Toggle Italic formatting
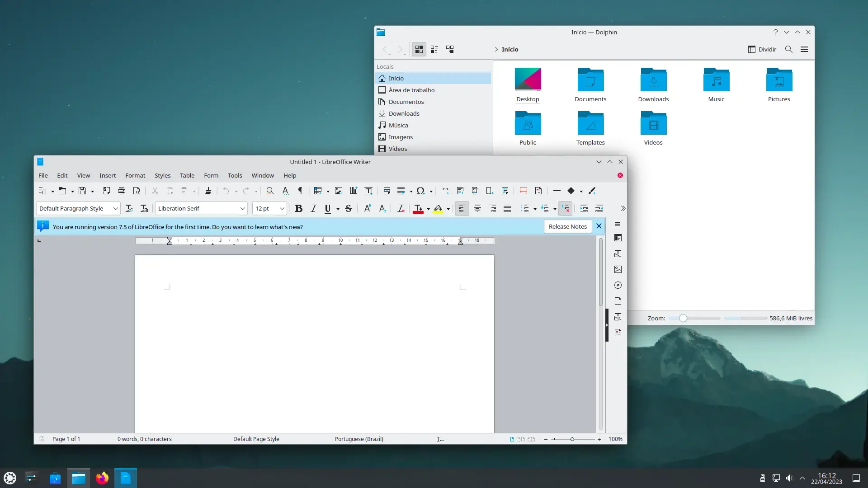 pyautogui.click(x=313, y=208)
